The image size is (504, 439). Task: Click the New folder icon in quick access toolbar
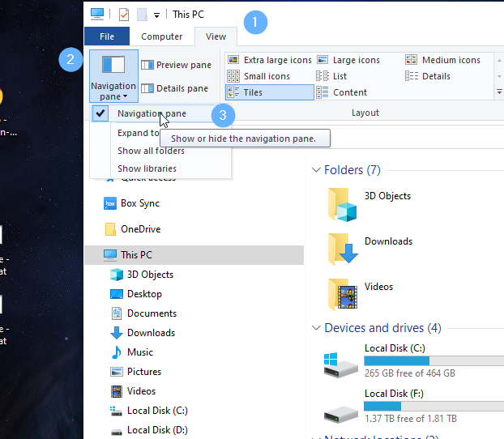click(x=142, y=15)
